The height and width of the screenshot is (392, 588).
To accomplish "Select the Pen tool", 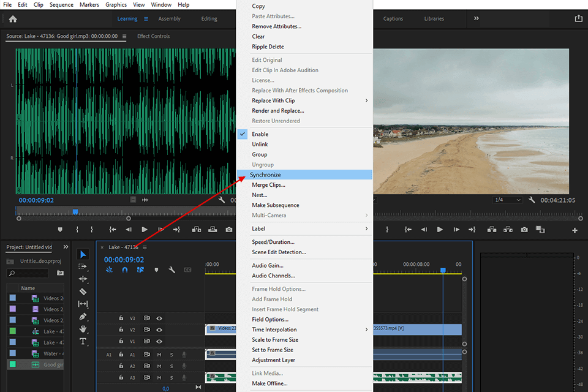I will [83, 317].
